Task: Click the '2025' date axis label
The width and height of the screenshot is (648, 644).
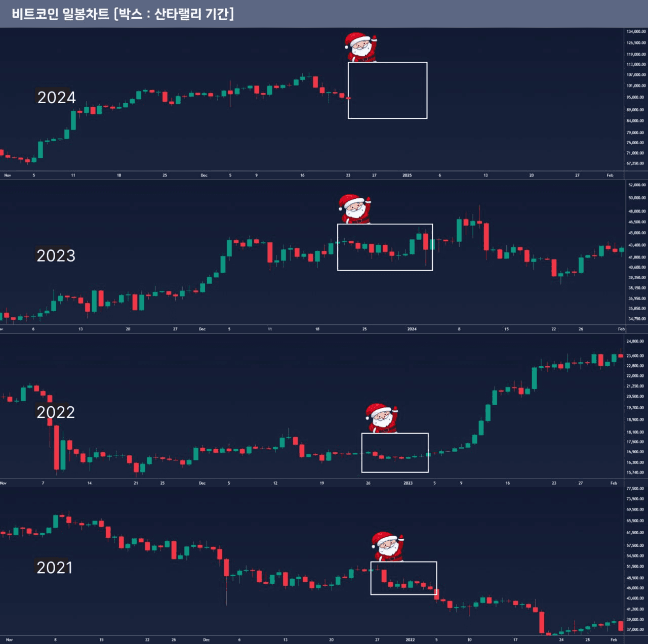Action: (x=407, y=175)
